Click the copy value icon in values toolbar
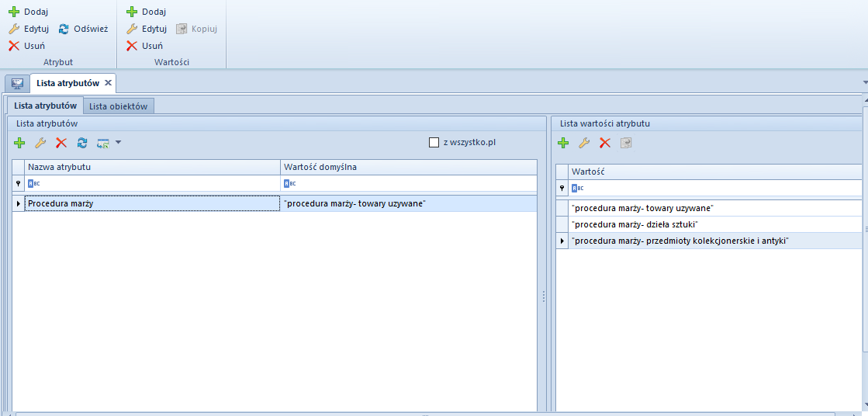 [626, 143]
